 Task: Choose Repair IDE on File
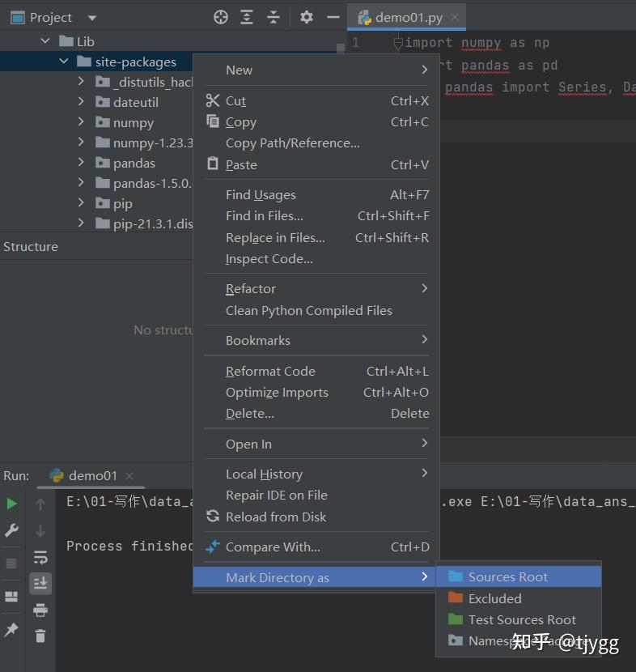316,495
